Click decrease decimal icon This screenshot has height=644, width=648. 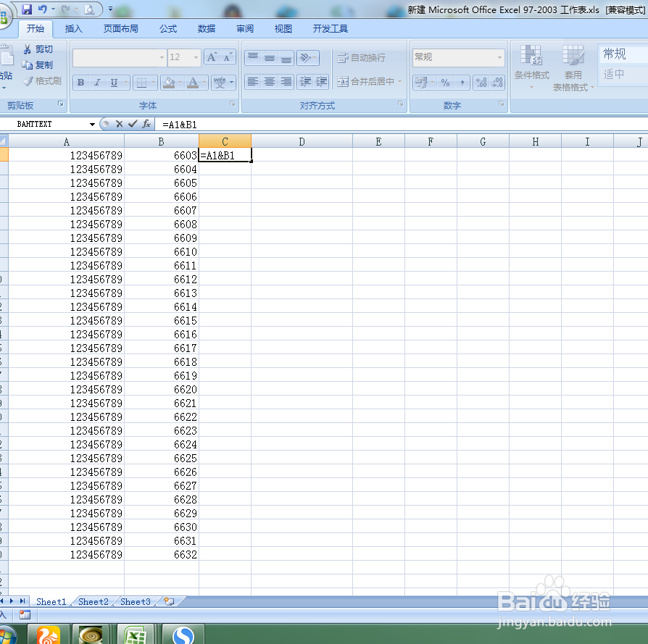[x=497, y=83]
